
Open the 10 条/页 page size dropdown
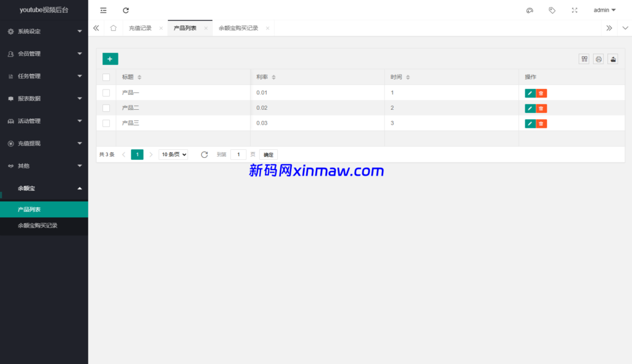tap(173, 154)
